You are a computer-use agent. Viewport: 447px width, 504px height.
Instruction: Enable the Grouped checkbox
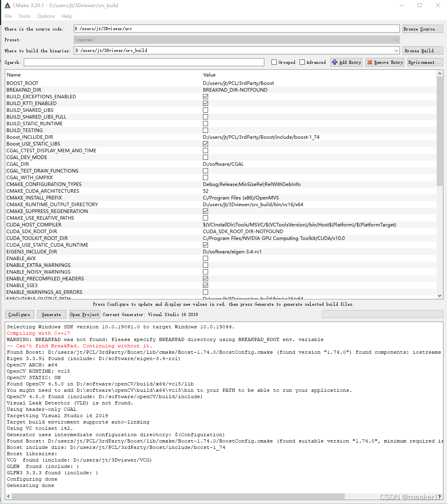(x=273, y=62)
